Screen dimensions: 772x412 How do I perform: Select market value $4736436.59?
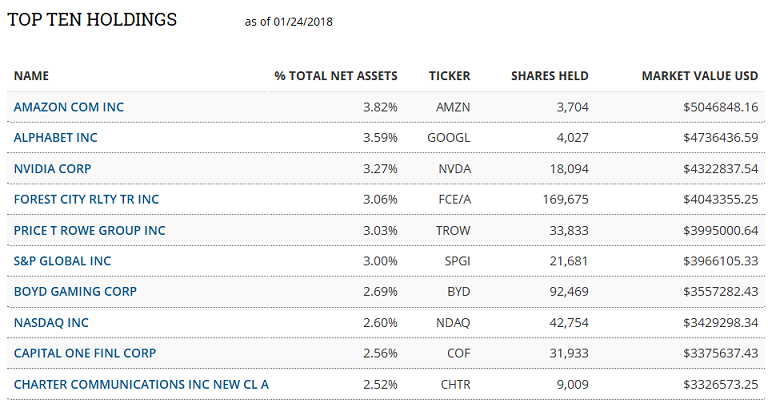[x=720, y=137]
